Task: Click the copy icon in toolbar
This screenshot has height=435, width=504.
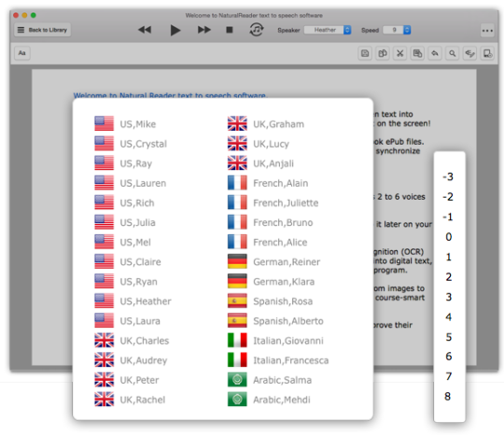Action: point(383,53)
